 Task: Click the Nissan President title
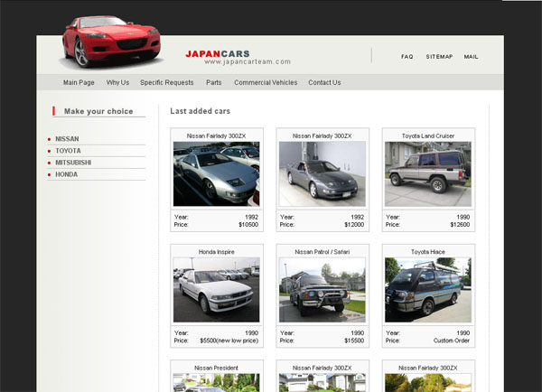tap(217, 368)
